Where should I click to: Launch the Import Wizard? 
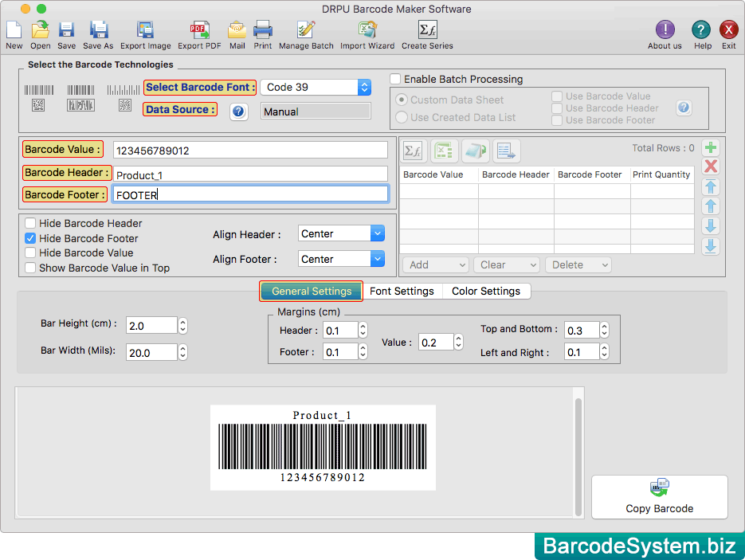click(x=367, y=30)
